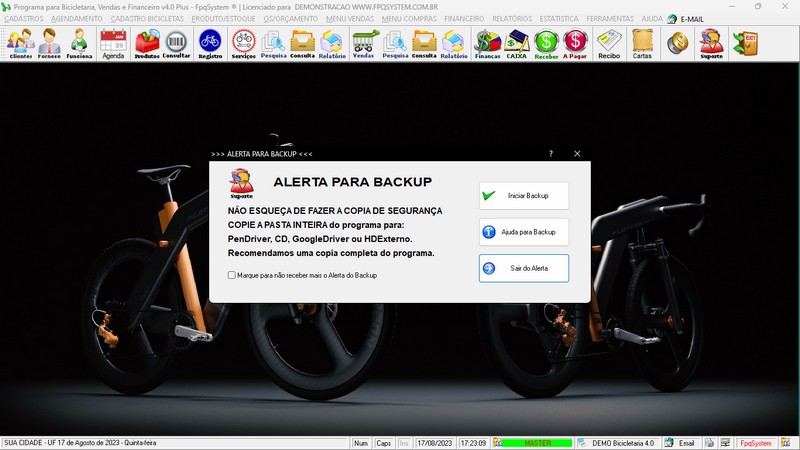Open the Recibo receipt icon

click(609, 44)
